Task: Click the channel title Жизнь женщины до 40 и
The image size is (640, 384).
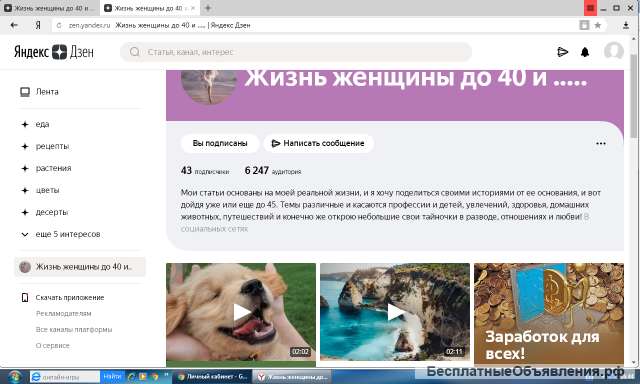Action: coord(416,78)
